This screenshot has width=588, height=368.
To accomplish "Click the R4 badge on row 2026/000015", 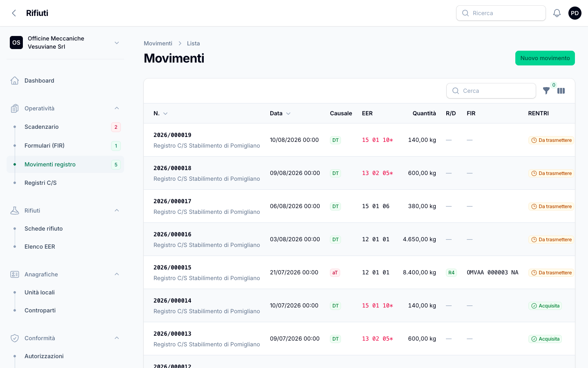I will [x=451, y=273].
